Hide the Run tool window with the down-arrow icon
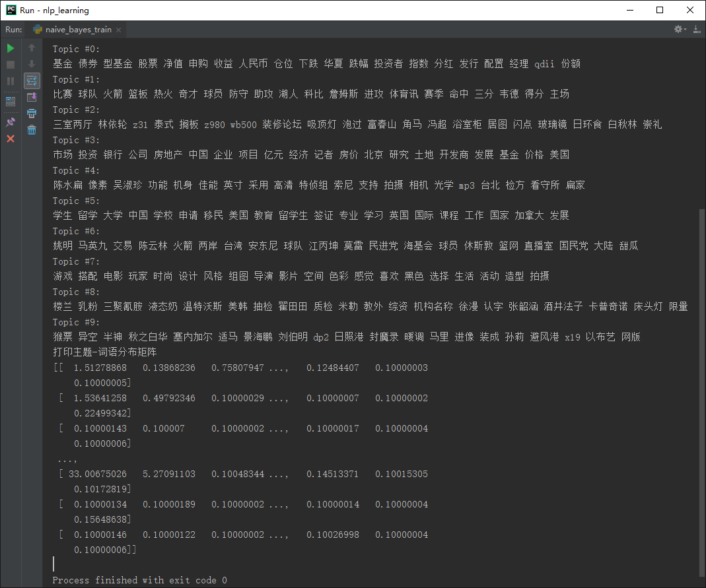The width and height of the screenshot is (706, 588). coord(697,29)
